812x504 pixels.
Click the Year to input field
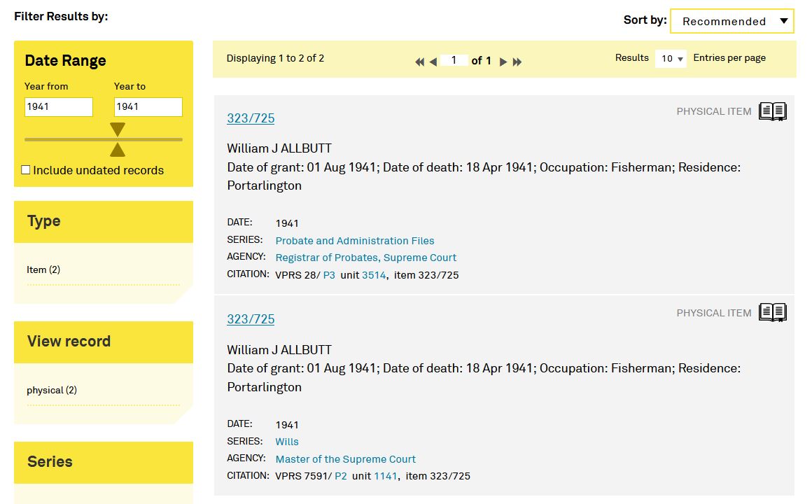tap(148, 107)
